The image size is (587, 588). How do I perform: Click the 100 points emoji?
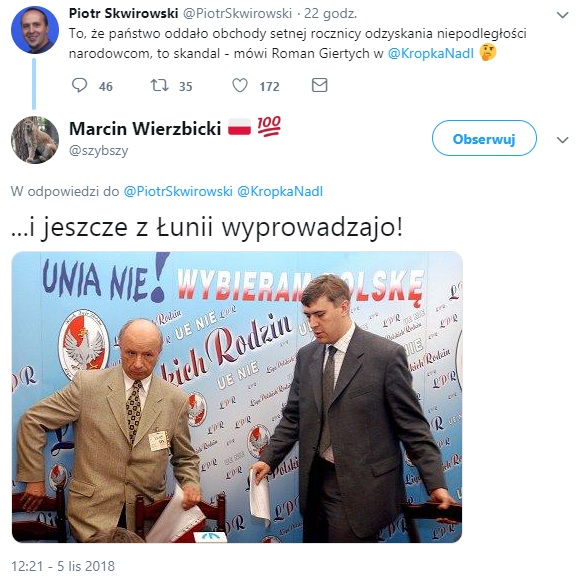point(269,126)
